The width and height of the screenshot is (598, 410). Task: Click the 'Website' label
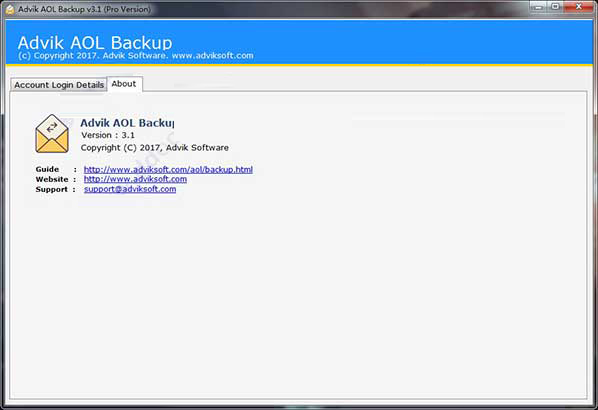click(52, 179)
